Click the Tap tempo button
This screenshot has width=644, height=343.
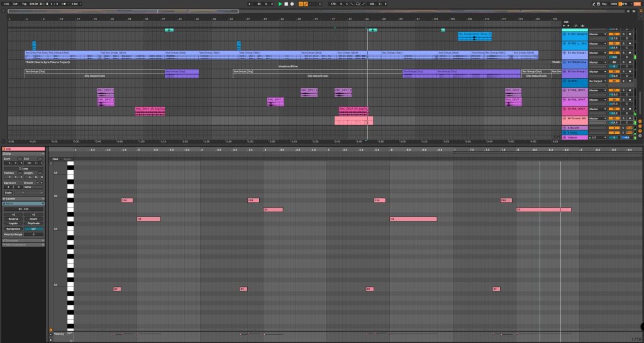click(25, 4)
